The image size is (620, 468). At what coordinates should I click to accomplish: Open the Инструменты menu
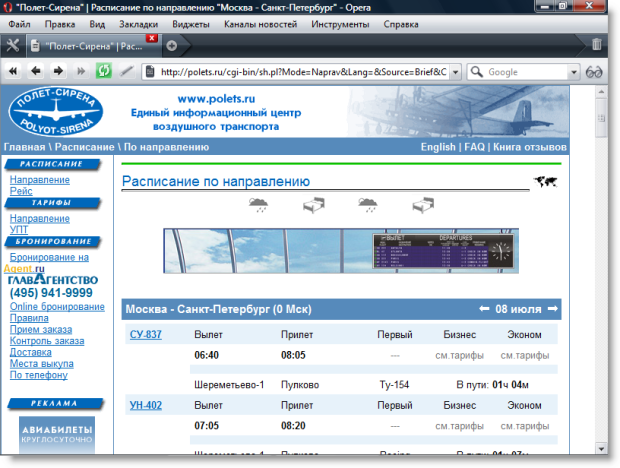pos(340,25)
